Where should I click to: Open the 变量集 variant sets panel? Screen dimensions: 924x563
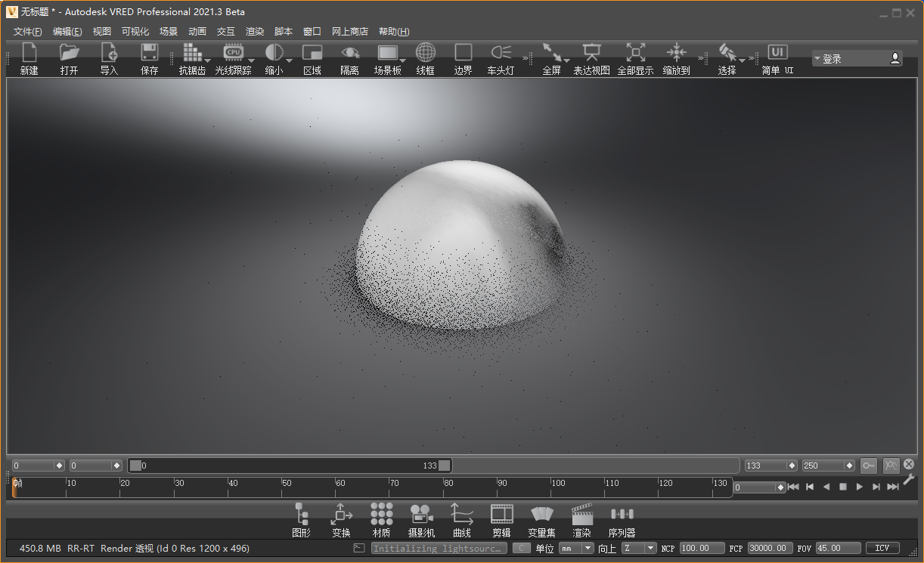coord(541,515)
